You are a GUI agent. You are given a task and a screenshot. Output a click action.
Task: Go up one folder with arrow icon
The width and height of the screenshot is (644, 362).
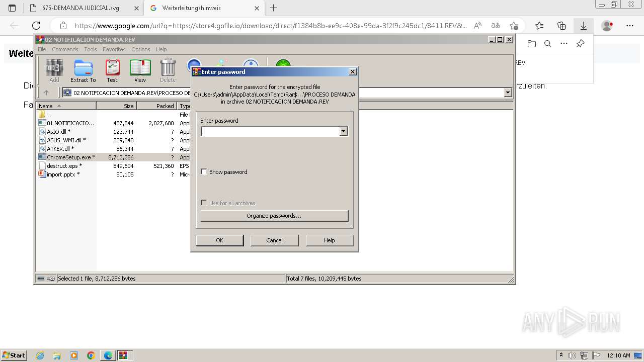click(46, 93)
